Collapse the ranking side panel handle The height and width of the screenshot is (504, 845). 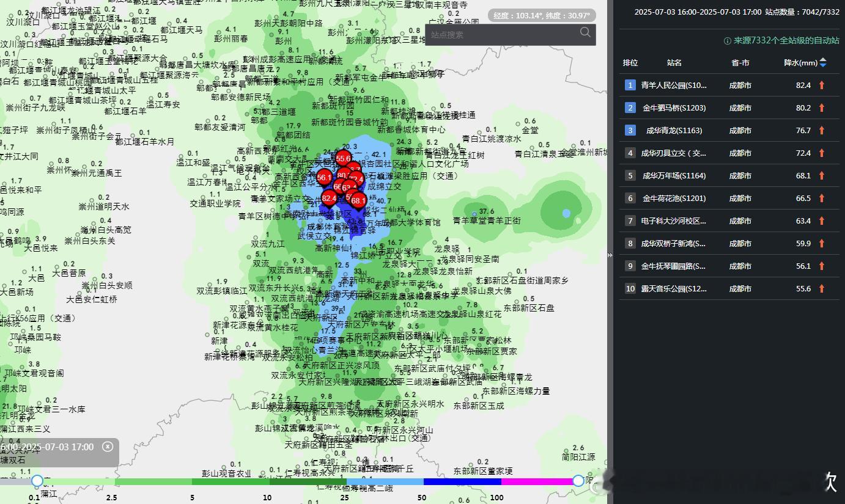[610, 255]
